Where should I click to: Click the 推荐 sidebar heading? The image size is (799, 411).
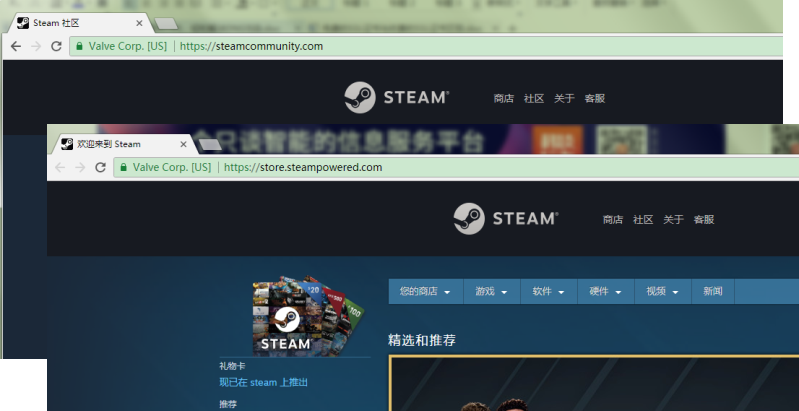pos(228,404)
